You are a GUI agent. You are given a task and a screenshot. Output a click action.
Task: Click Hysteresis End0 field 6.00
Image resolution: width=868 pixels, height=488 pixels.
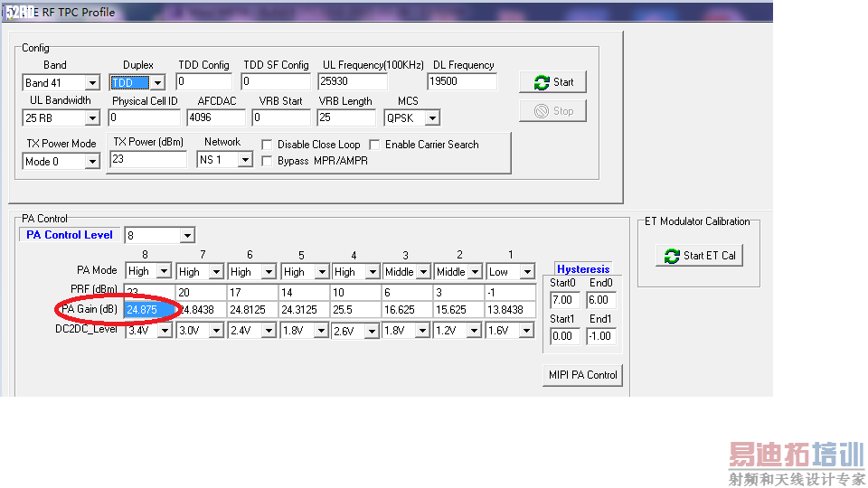point(600,300)
